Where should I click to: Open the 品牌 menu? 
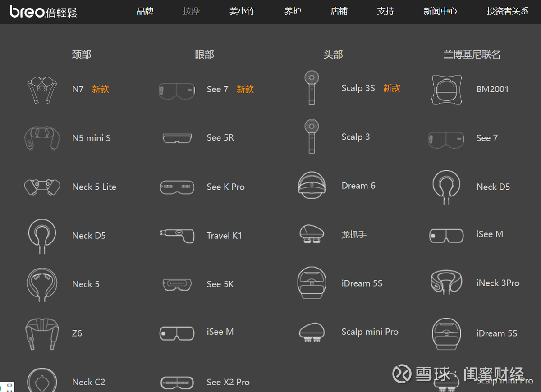click(x=145, y=11)
